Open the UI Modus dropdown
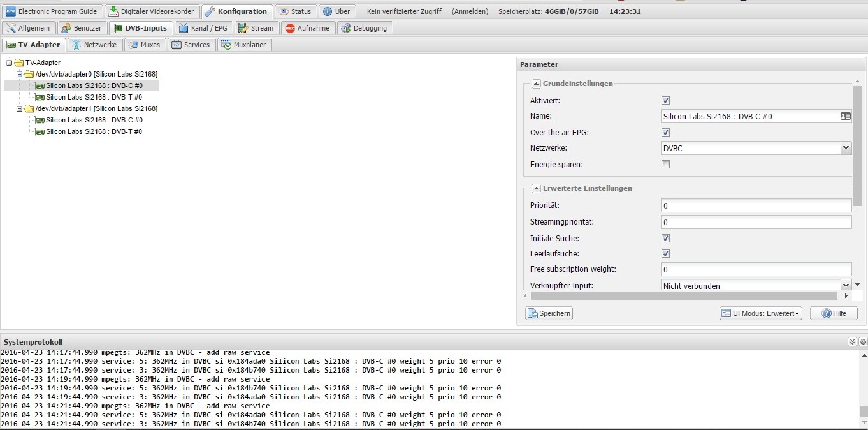This screenshot has height=430, width=868. pos(760,313)
